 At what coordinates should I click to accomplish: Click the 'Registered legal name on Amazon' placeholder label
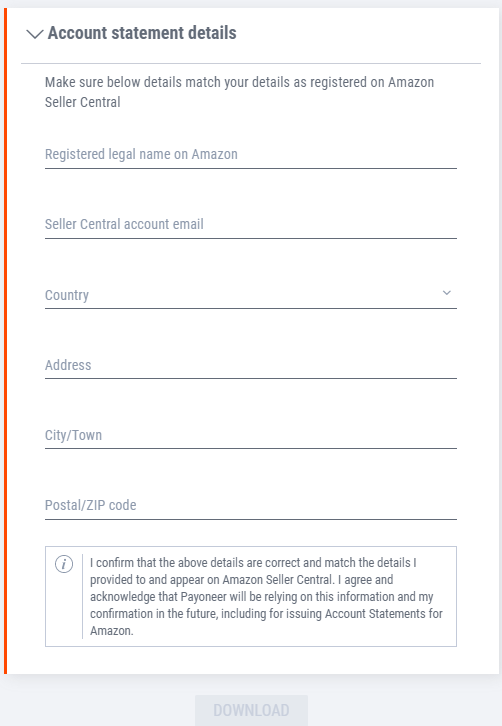[141, 154]
